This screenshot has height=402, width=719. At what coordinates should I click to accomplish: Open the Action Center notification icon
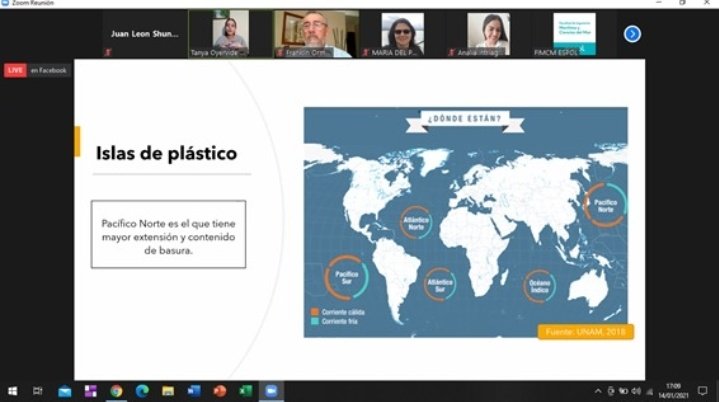702,391
